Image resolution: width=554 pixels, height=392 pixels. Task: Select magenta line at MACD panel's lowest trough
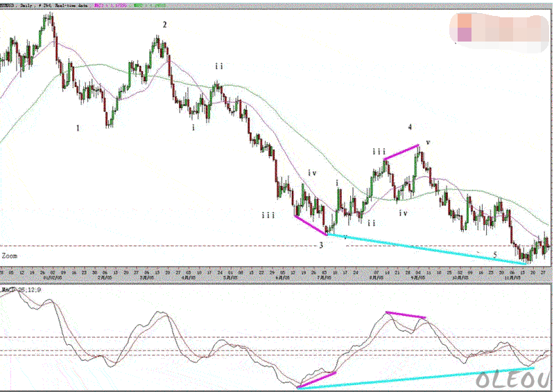[x=316, y=379]
